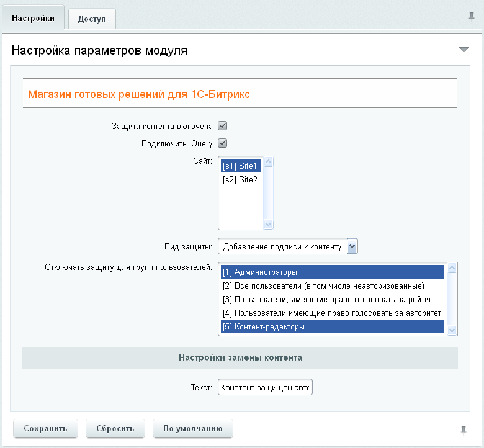Select '[1] Администраторы' user group
This screenshot has width=484, height=448.
pos(332,272)
